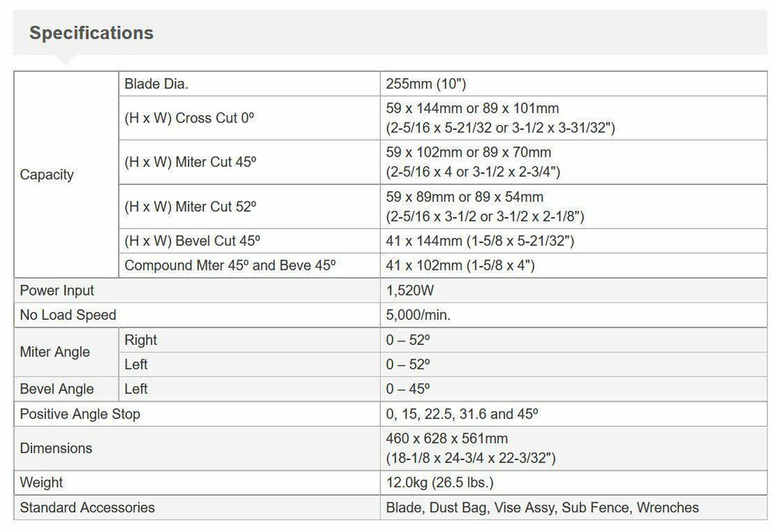Click the Bevel Angle row label
Screen dimensions: 776x532
point(57,389)
